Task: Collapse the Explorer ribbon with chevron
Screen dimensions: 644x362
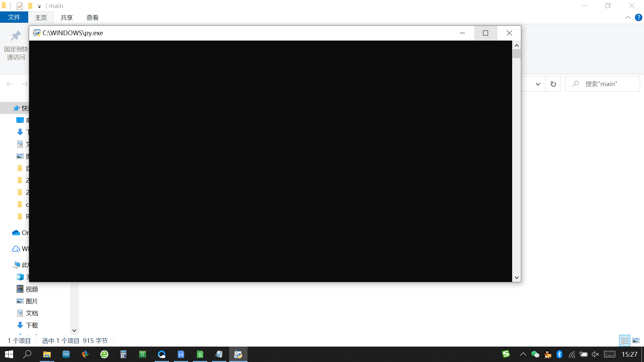Action: click(628, 18)
